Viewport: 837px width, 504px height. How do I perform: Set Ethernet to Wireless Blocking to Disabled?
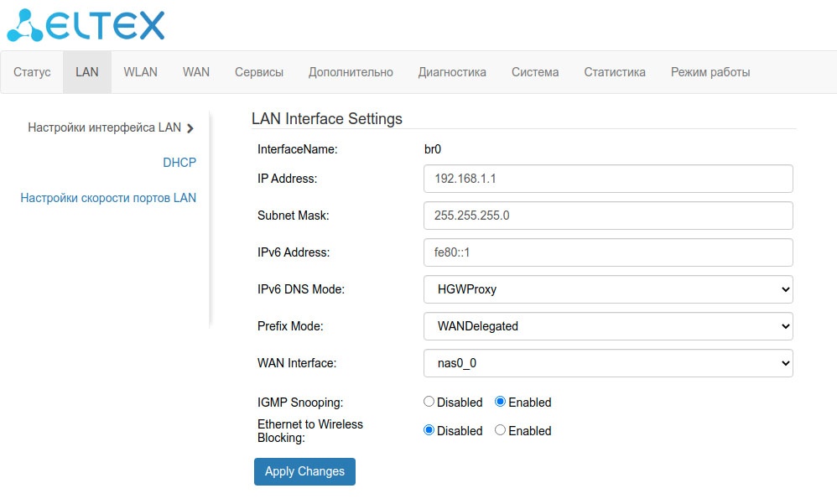[429, 430]
